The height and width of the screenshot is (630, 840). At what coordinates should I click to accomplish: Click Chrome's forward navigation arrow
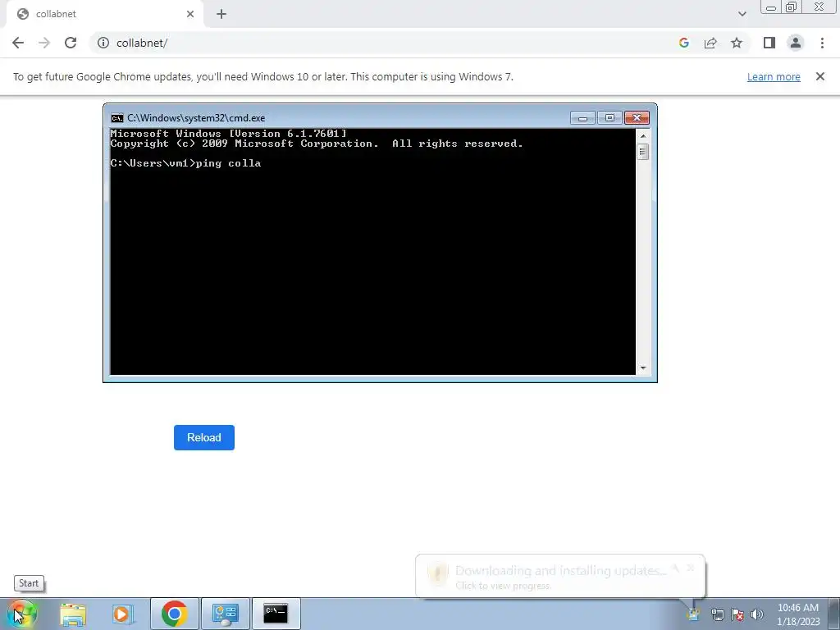44,43
